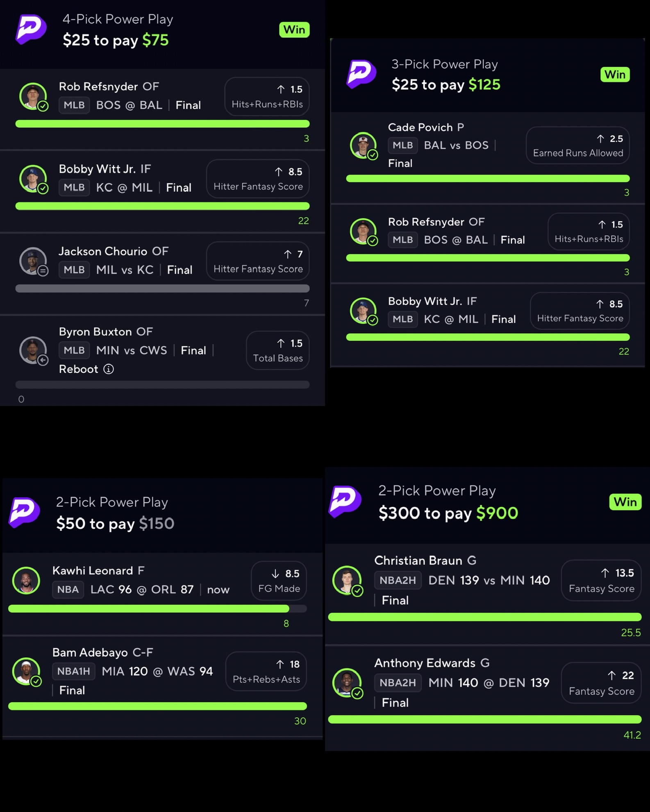Tap Kawhi Leonard's player avatar
The image size is (650, 812).
[26, 580]
